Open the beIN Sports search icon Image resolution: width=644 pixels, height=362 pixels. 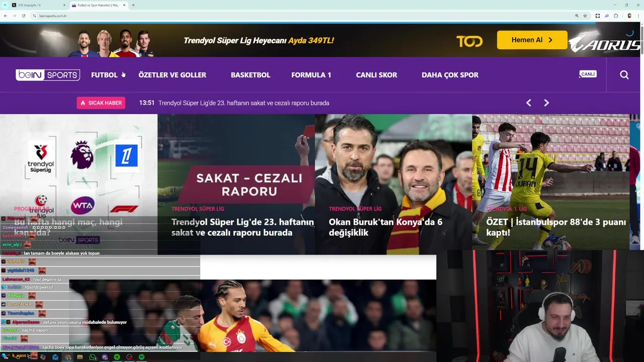pos(624,75)
